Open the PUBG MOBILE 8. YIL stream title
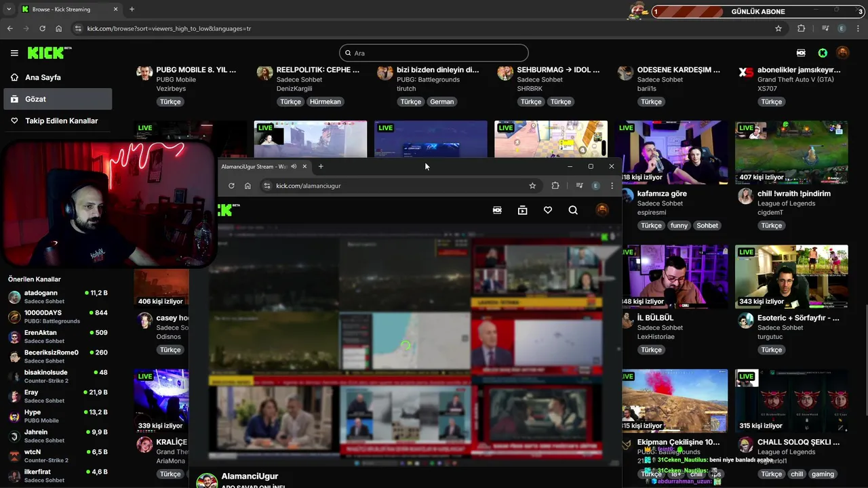The height and width of the screenshot is (488, 868). pos(196,70)
